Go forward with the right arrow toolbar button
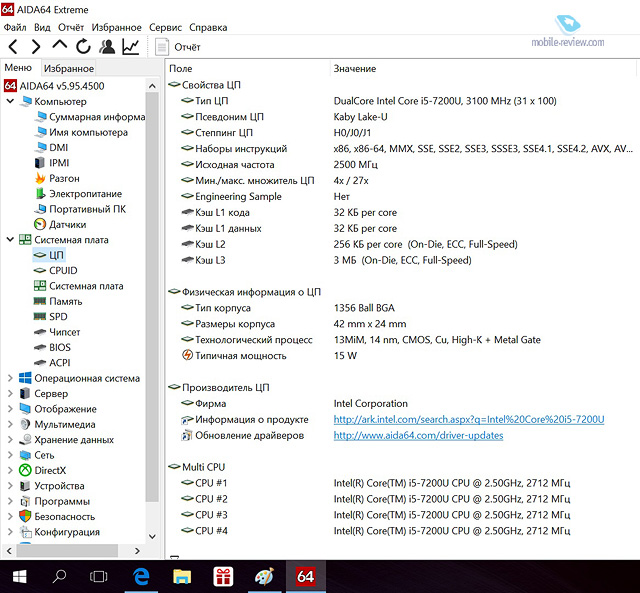This screenshot has height=593, width=640. 36,47
